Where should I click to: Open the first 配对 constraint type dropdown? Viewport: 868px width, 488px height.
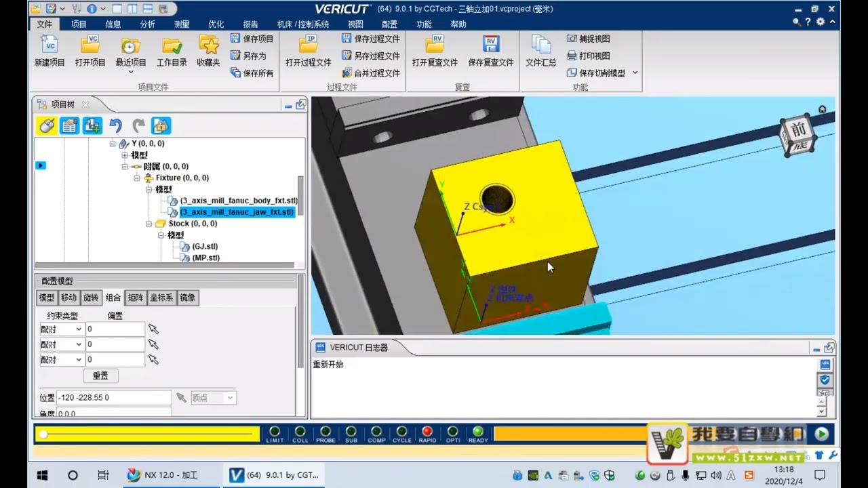[61, 329]
